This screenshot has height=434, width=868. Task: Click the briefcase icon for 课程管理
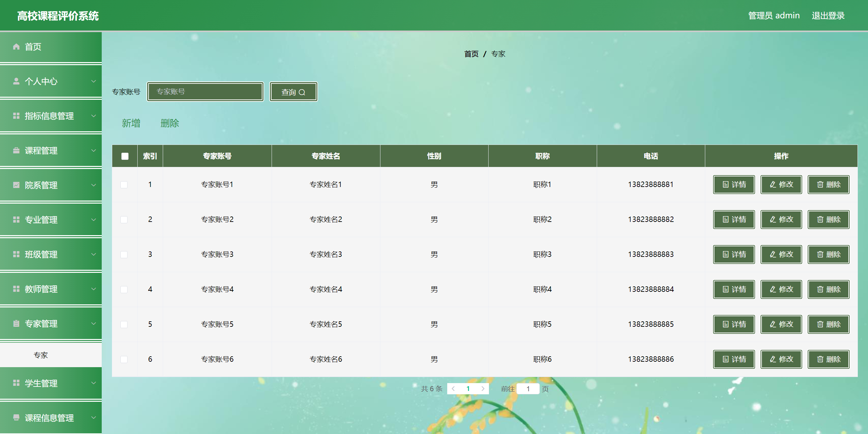point(16,150)
